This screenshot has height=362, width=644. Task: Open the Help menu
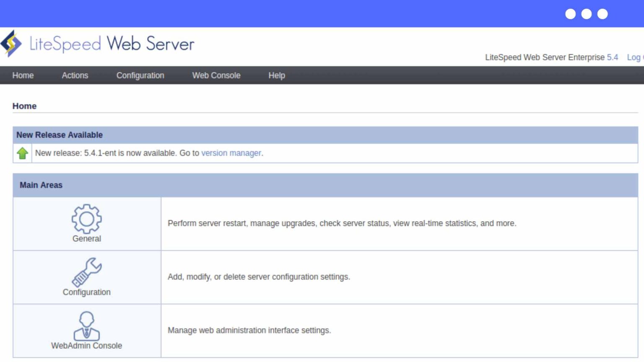click(277, 75)
